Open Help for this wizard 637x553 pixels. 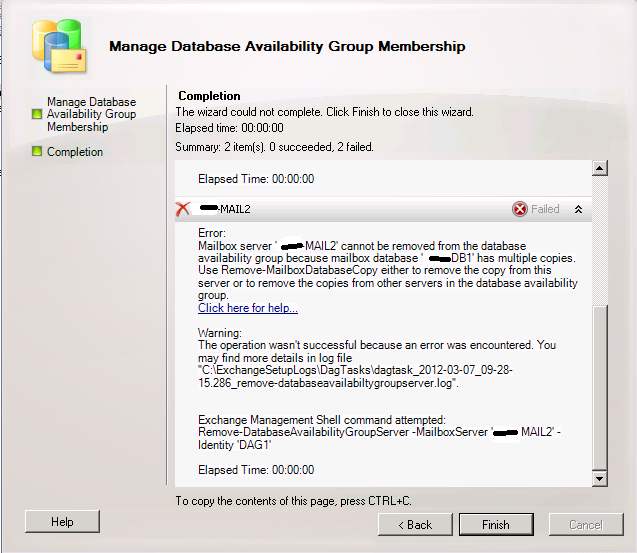pos(62,522)
